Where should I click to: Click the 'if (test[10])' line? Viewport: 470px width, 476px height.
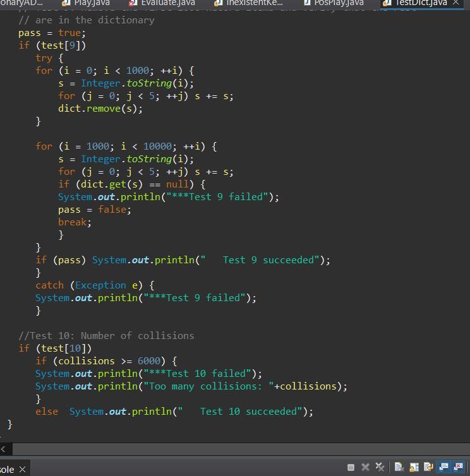click(55, 348)
